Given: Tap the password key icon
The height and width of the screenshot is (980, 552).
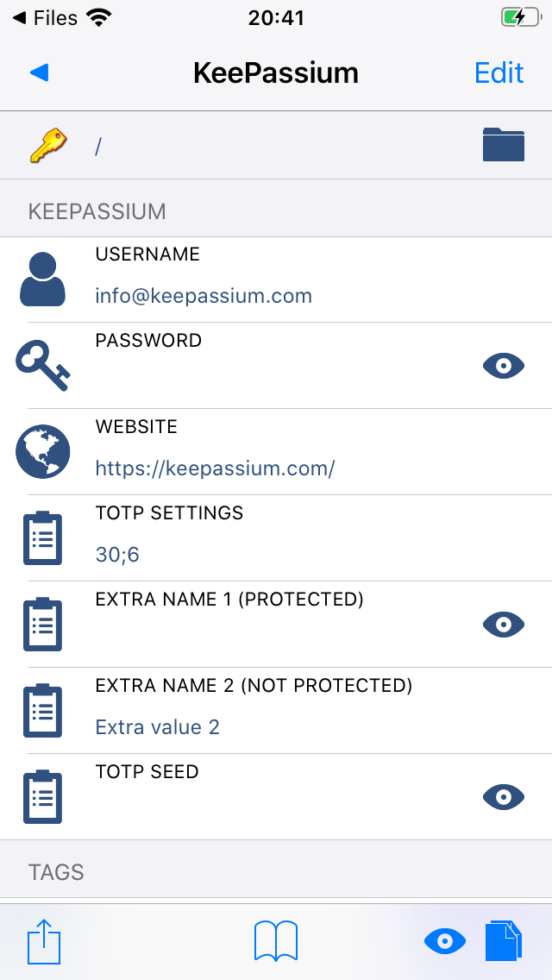Looking at the screenshot, I should coord(42,366).
